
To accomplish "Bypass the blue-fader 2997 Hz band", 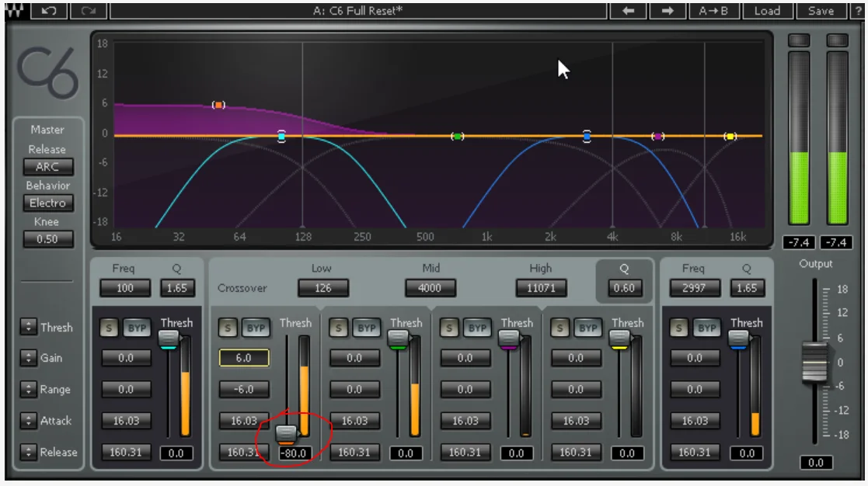I will click(x=706, y=328).
